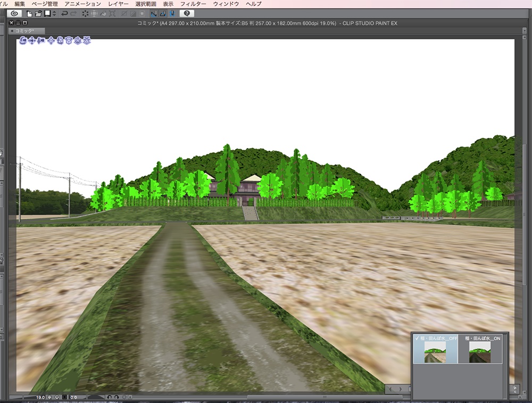
Task: Click the undo icon in the command bar
Action: (x=65, y=14)
